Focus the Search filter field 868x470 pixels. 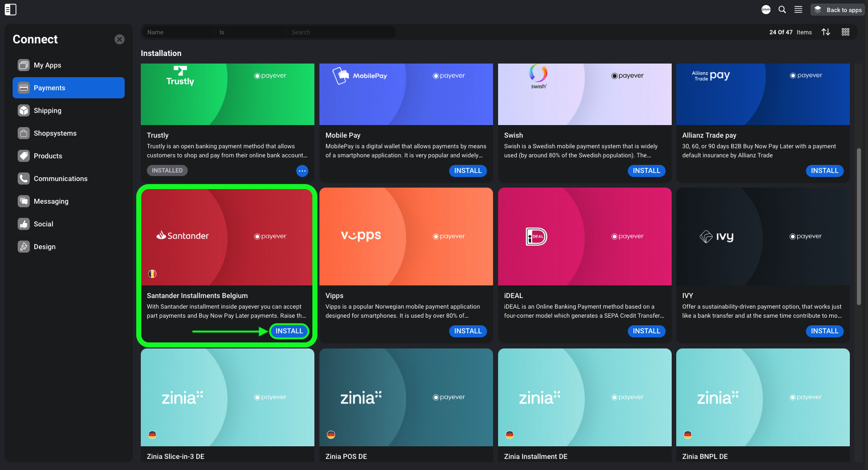click(x=342, y=32)
